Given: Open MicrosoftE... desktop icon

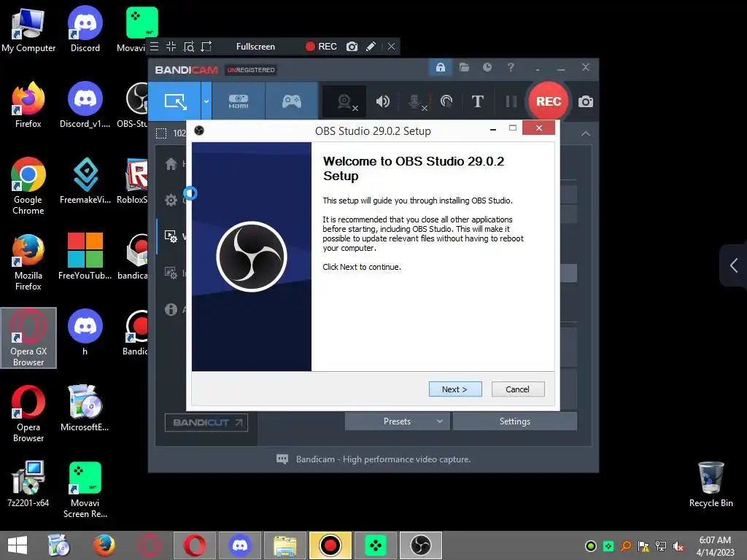Looking at the screenshot, I should (85, 409).
